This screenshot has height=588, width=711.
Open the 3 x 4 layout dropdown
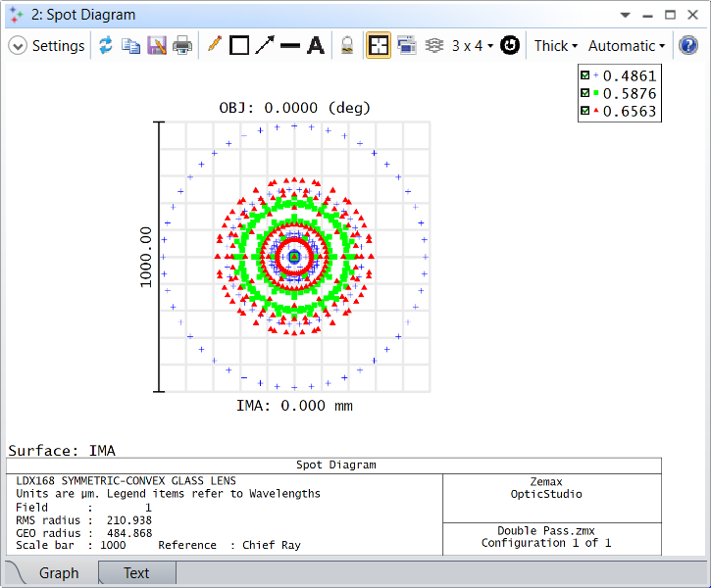(473, 46)
